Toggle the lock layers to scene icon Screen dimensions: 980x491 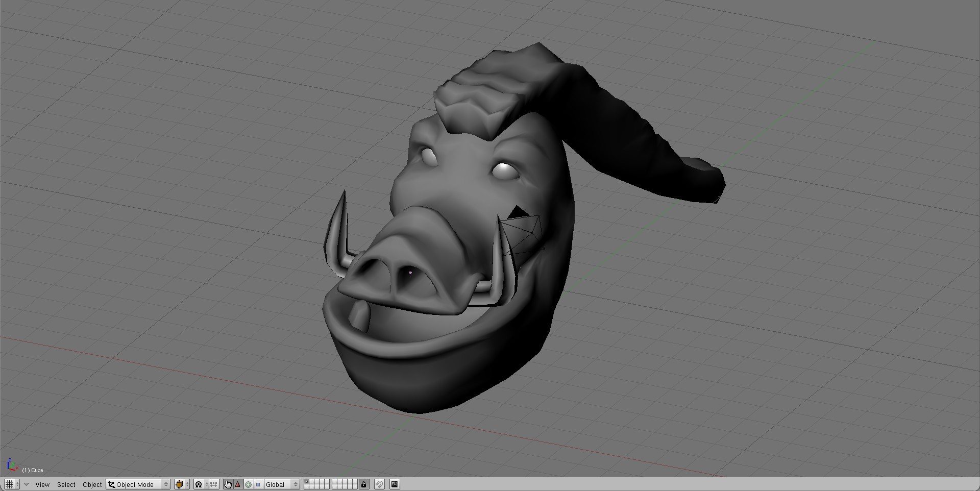(363, 484)
